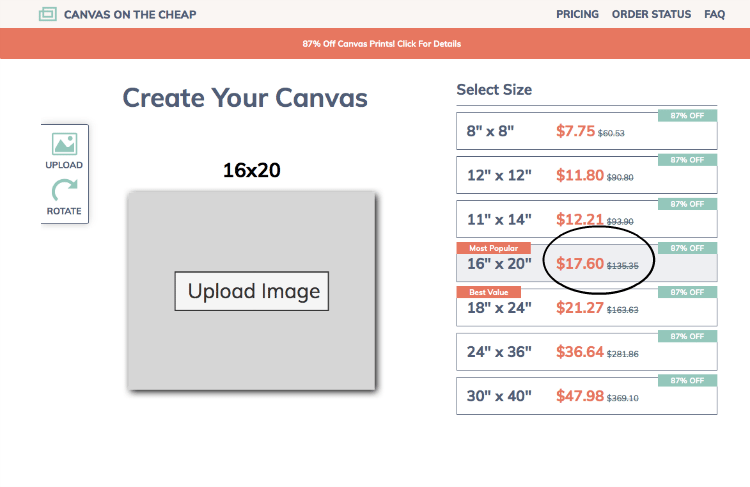Image resolution: width=750 pixels, height=487 pixels.
Task: Pick the Best Value 18" x 24" size
Action: click(587, 308)
